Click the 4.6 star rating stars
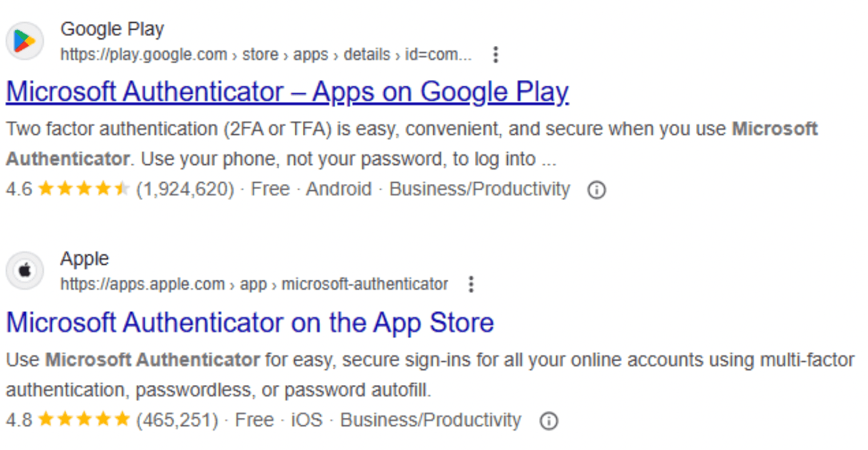The height and width of the screenshot is (450, 868). (83, 189)
